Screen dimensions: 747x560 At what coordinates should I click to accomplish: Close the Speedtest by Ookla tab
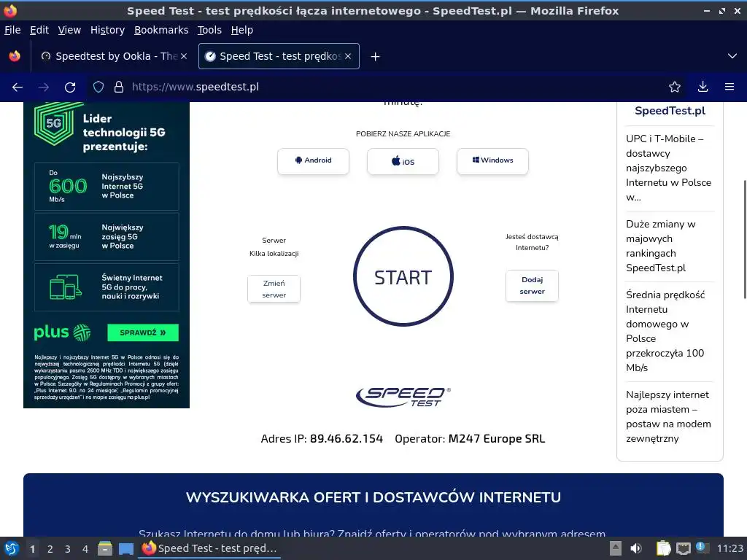click(x=184, y=56)
